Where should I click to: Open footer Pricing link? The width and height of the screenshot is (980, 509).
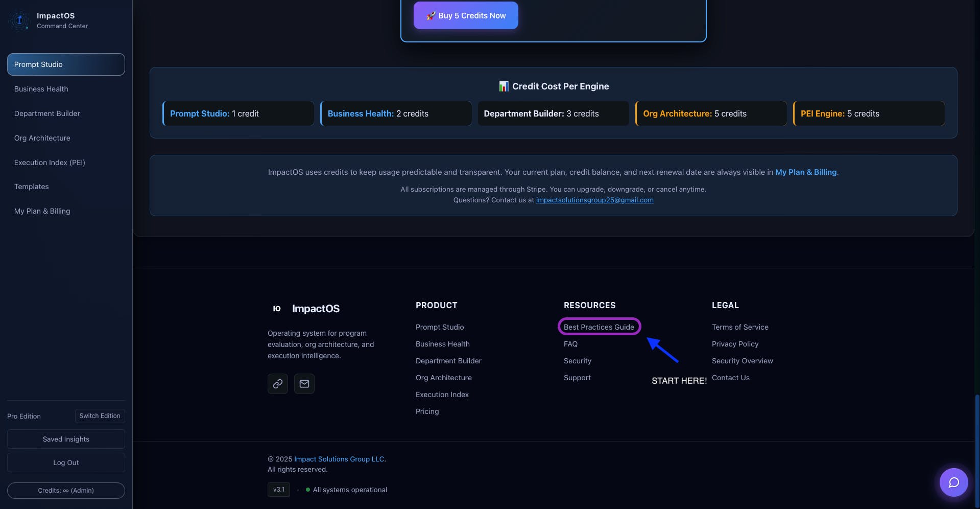(427, 411)
